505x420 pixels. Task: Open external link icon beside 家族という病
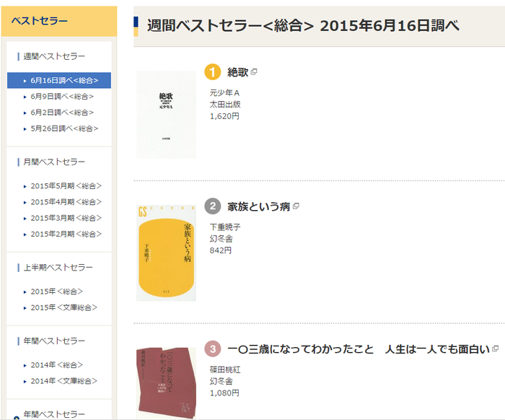296,206
